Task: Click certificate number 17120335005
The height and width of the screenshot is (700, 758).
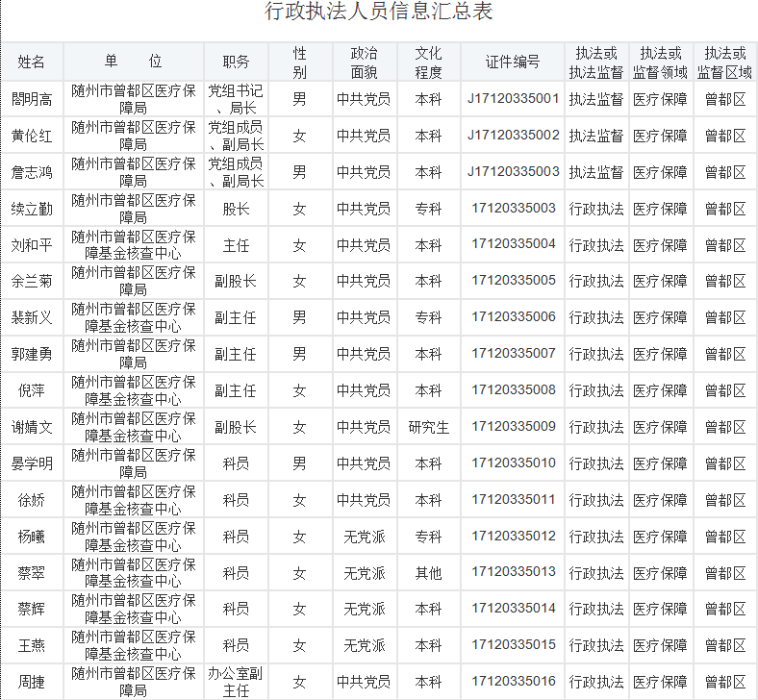Action: tap(514, 281)
